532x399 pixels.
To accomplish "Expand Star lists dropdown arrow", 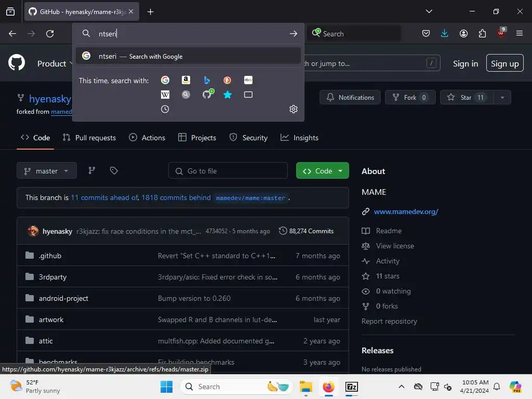I will click(502, 98).
